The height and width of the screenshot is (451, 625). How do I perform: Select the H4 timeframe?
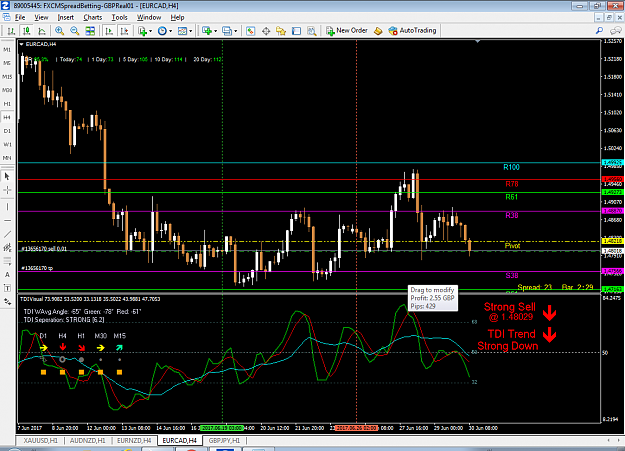pos(7,117)
